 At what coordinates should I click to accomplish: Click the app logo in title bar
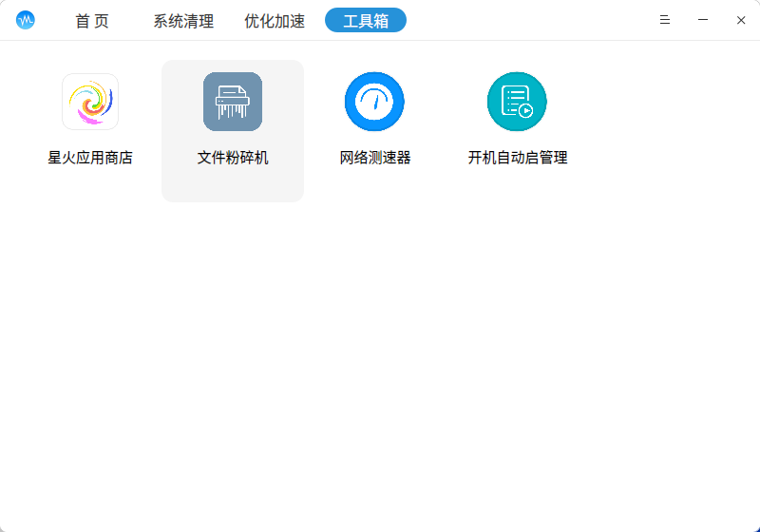click(26, 20)
